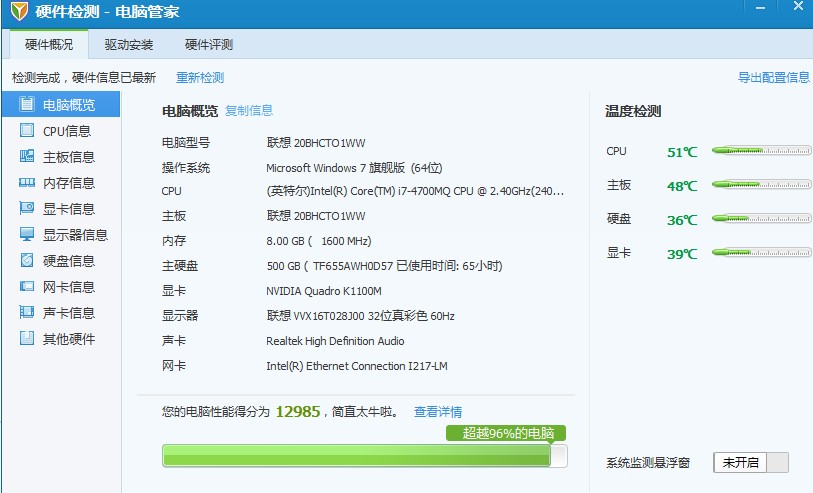Click 导出配置信息 to export the configuration
The width and height of the screenshot is (813, 493).
pos(773,78)
